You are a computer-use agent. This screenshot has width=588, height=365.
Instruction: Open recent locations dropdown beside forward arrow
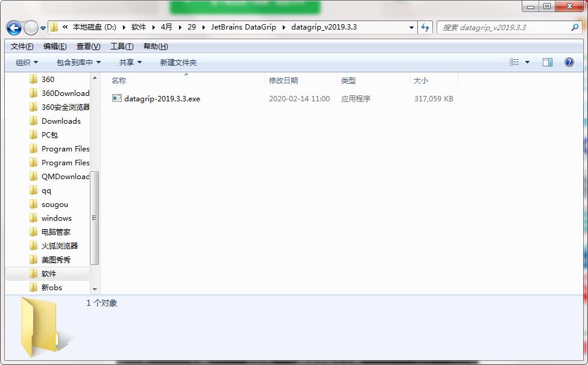point(43,28)
